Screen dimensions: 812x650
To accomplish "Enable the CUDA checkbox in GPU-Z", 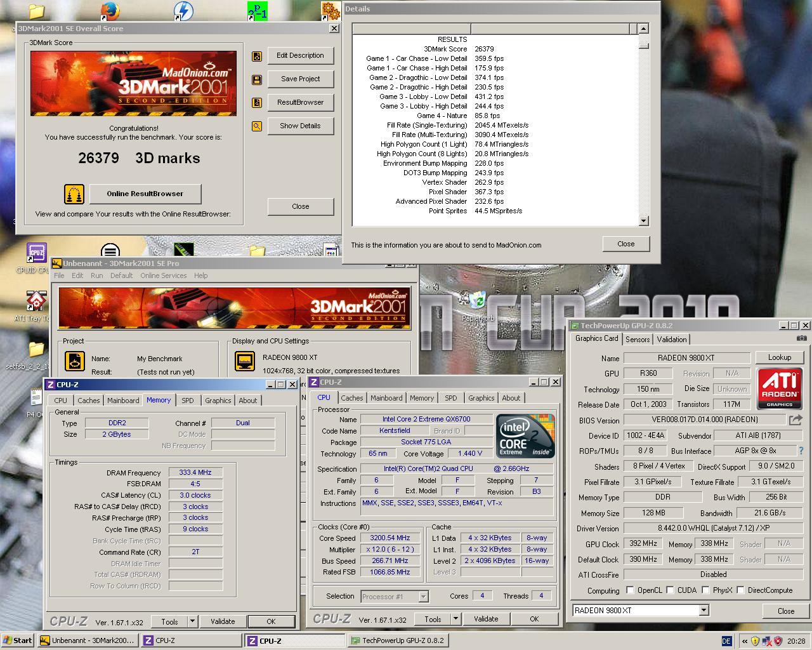I will coord(670,590).
